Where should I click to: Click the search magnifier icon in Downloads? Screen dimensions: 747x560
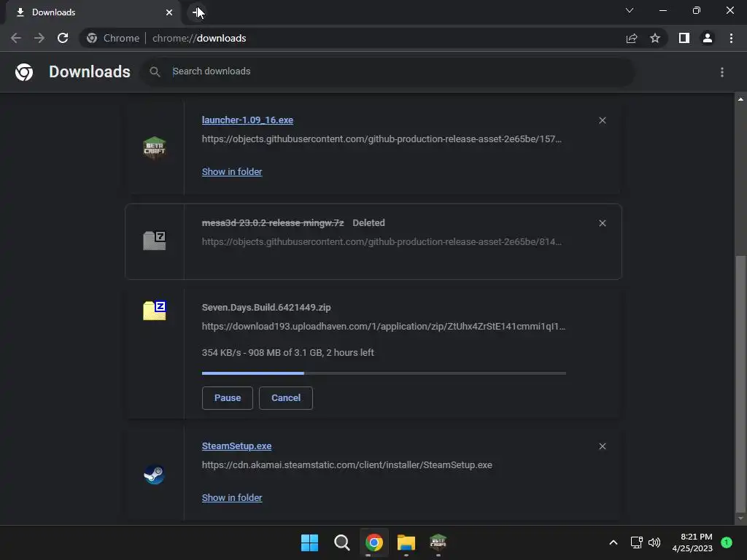155,71
